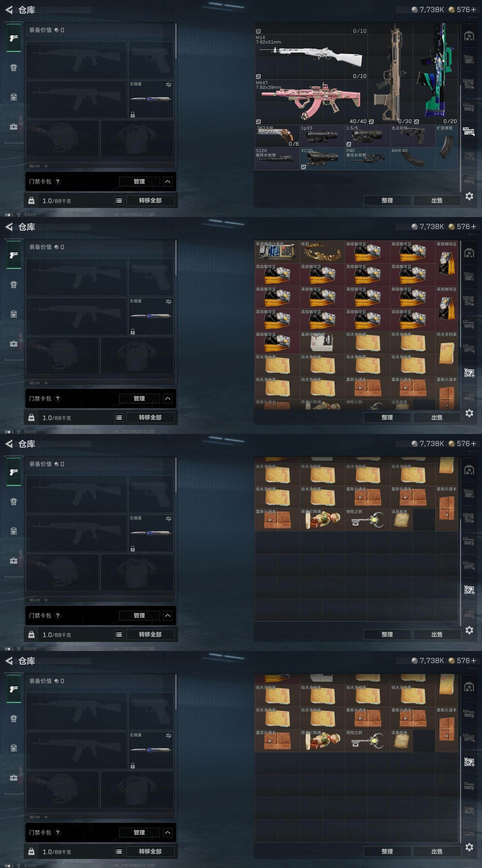Collapse 门禁卡包 chevron in topmost screenshot

coord(168,182)
